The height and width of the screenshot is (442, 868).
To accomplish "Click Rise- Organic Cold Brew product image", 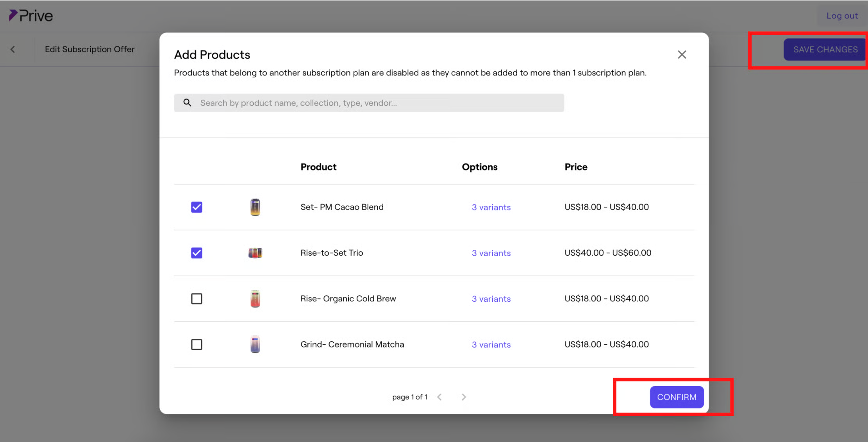I will point(255,299).
